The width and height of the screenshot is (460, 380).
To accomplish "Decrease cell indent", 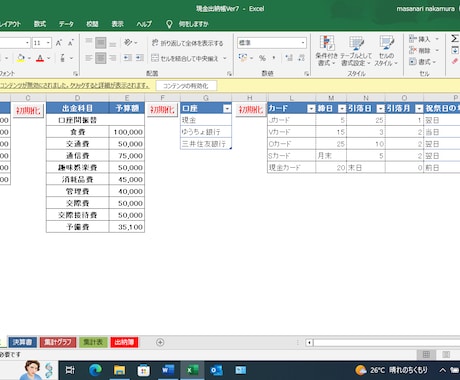I will click(128, 58).
